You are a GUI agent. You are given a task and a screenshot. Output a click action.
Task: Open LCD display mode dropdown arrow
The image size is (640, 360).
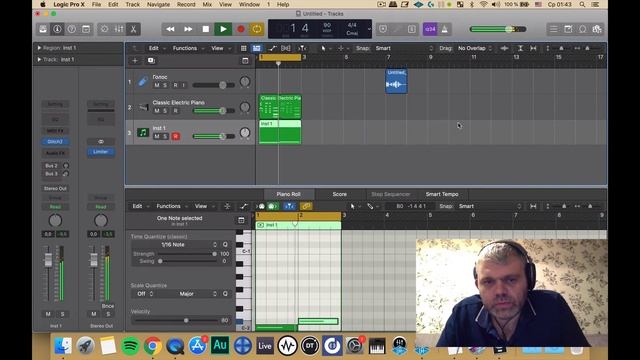pos(369,29)
